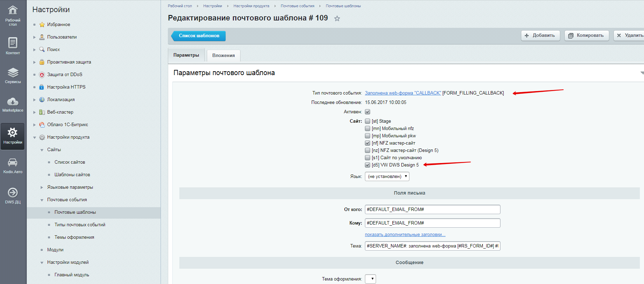Select Главный модуль tree item
This screenshot has height=284, width=644.
72,275
